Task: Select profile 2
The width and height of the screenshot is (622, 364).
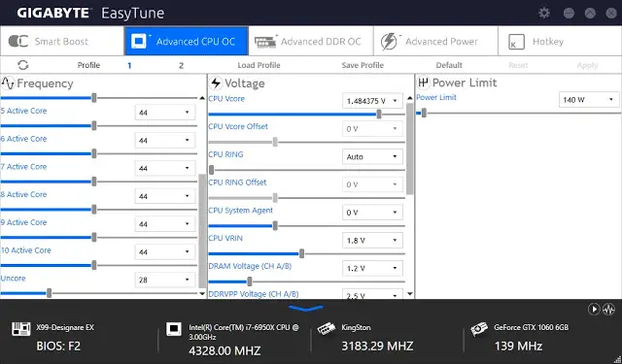Action: click(x=181, y=65)
